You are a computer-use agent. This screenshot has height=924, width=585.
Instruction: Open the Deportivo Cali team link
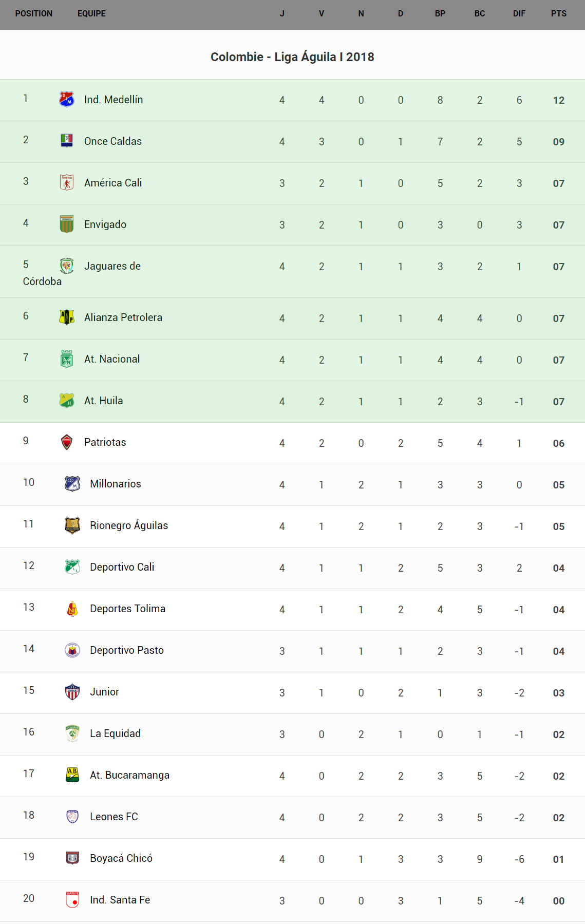click(x=122, y=567)
